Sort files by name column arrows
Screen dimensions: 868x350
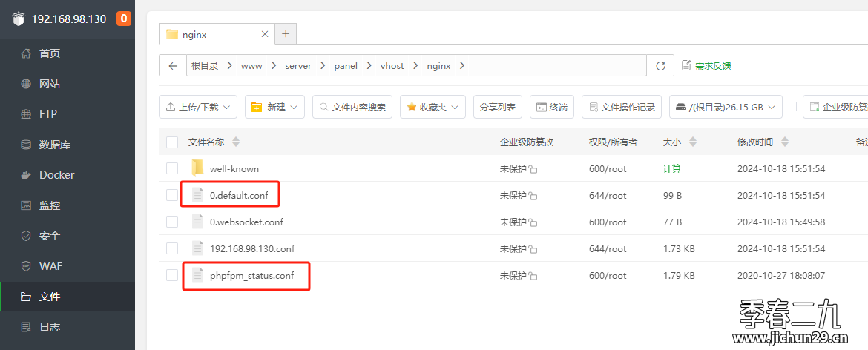(236, 142)
